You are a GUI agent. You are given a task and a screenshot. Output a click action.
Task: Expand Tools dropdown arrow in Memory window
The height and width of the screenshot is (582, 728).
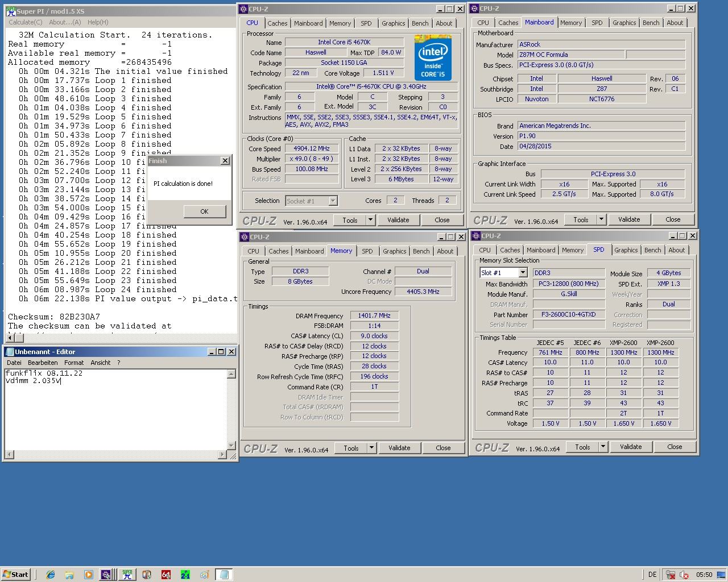(x=371, y=448)
